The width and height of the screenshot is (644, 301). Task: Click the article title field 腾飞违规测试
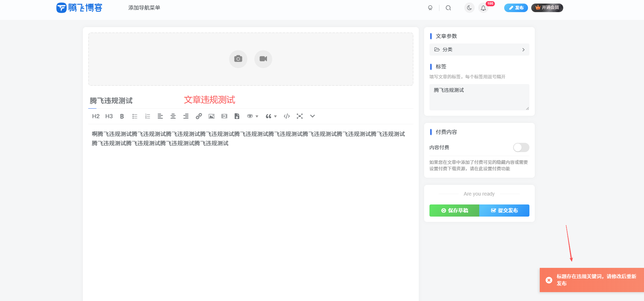coord(251,101)
